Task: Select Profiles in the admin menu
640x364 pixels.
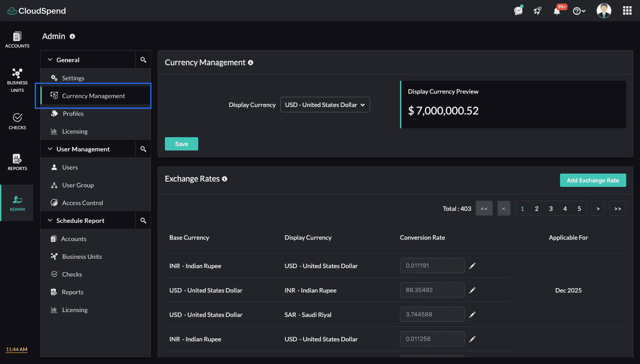Action: 74,114
